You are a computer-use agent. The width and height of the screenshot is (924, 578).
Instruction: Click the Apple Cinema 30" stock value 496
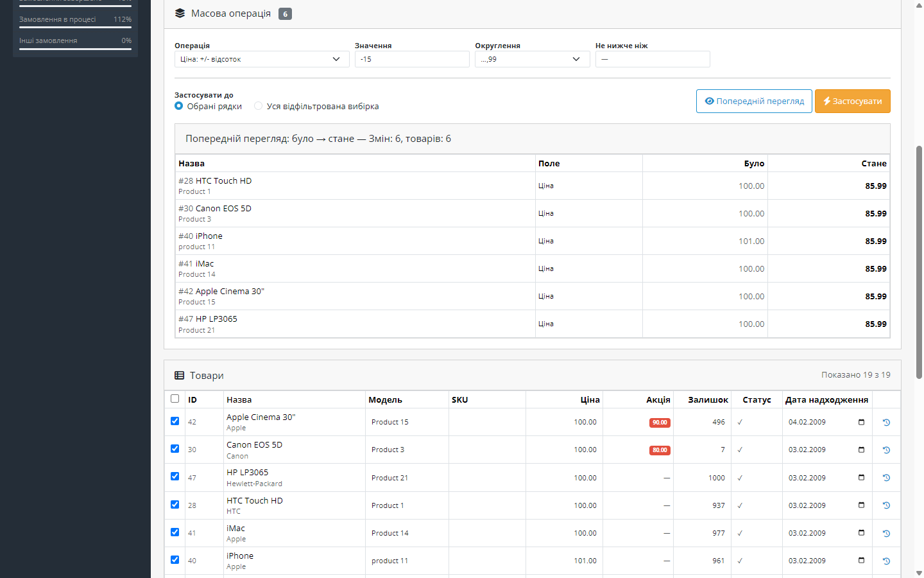point(719,422)
